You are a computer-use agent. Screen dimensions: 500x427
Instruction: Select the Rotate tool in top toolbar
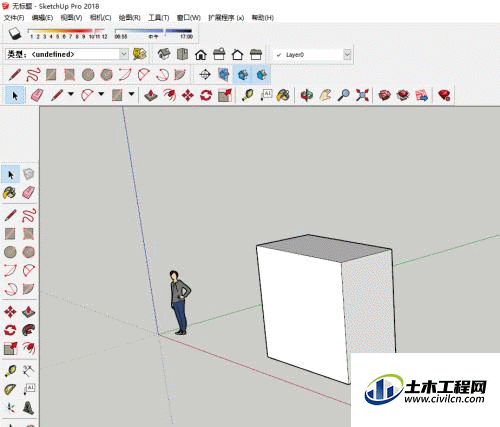[206, 95]
